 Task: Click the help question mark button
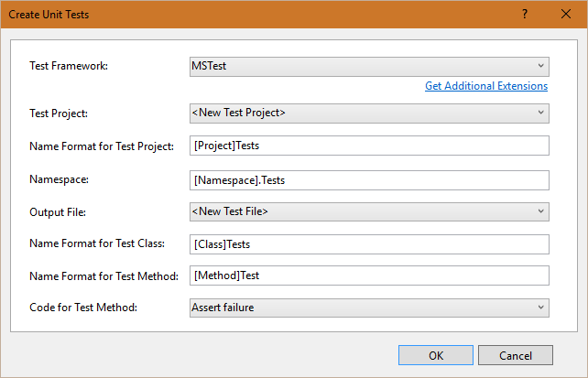coord(525,15)
